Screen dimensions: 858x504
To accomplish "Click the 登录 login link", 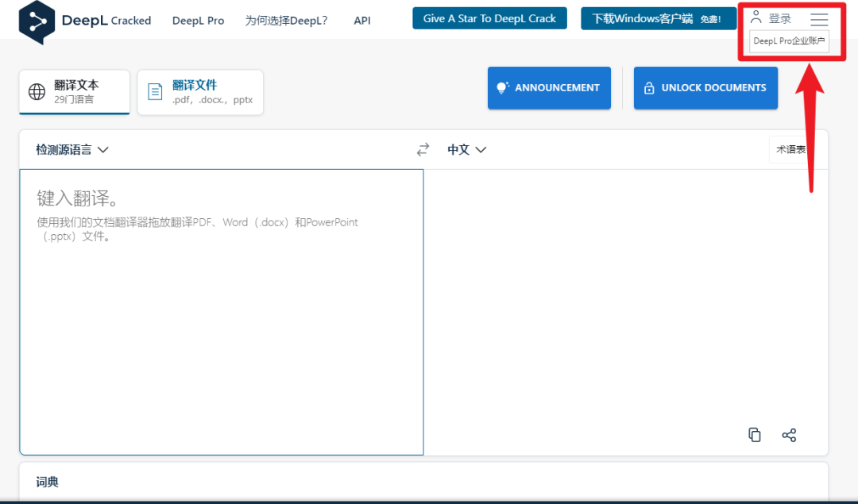I will point(780,18).
